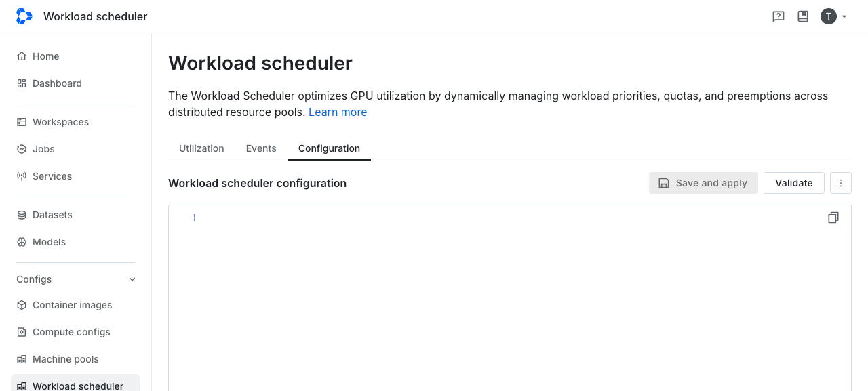Click the Container images cube icon
Image resolution: width=868 pixels, height=391 pixels.
coord(22,305)
